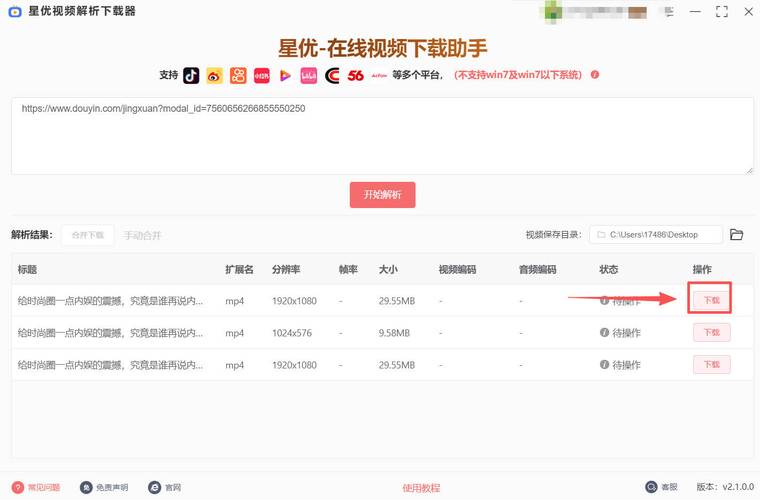
Task: Click the status info icon in second row
Action: click(x=604, y=332)
